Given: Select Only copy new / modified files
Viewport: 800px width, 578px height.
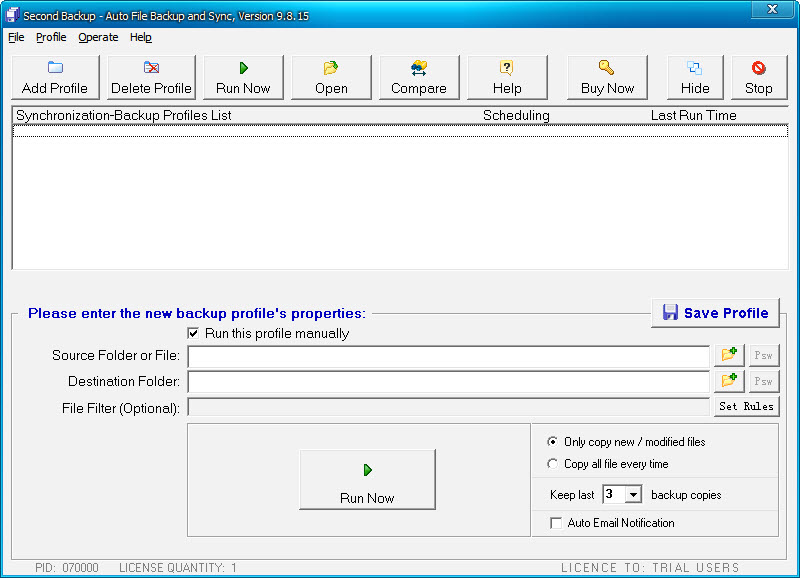Looking at the screenshot, I should [553, 442].
